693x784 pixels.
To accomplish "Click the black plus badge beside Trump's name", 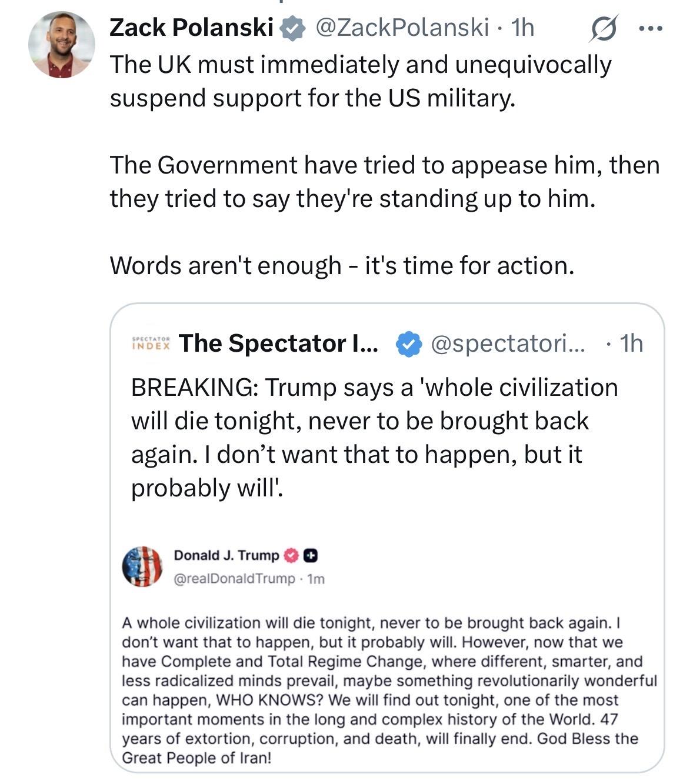I will [311, 555].
